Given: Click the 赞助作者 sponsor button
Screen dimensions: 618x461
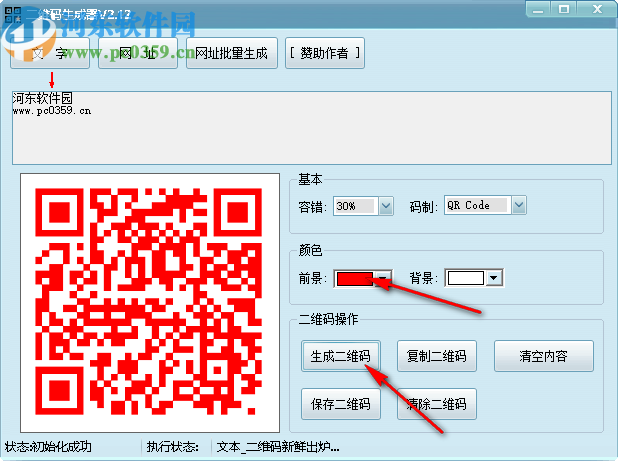Looking at the screenshot, I should 325,53.
